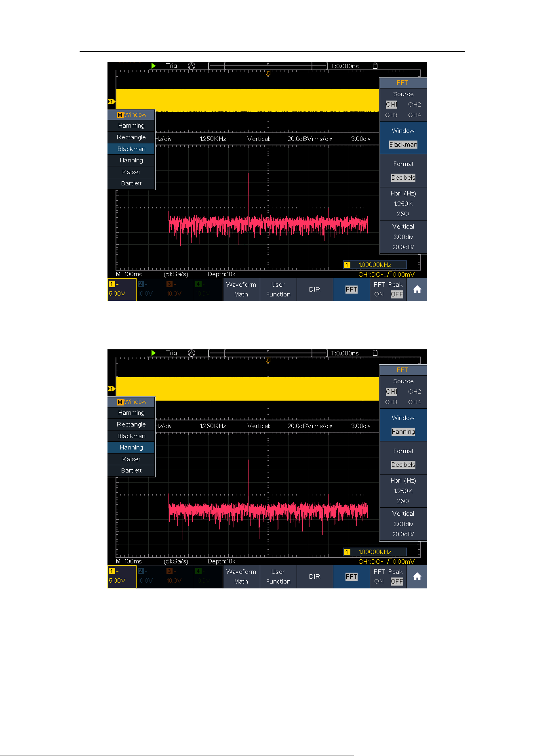Viewport: 535px width, 756px height.
Task: Select dimmed channel 3 box in Blackman screen
Action: [x=179, y=290]
